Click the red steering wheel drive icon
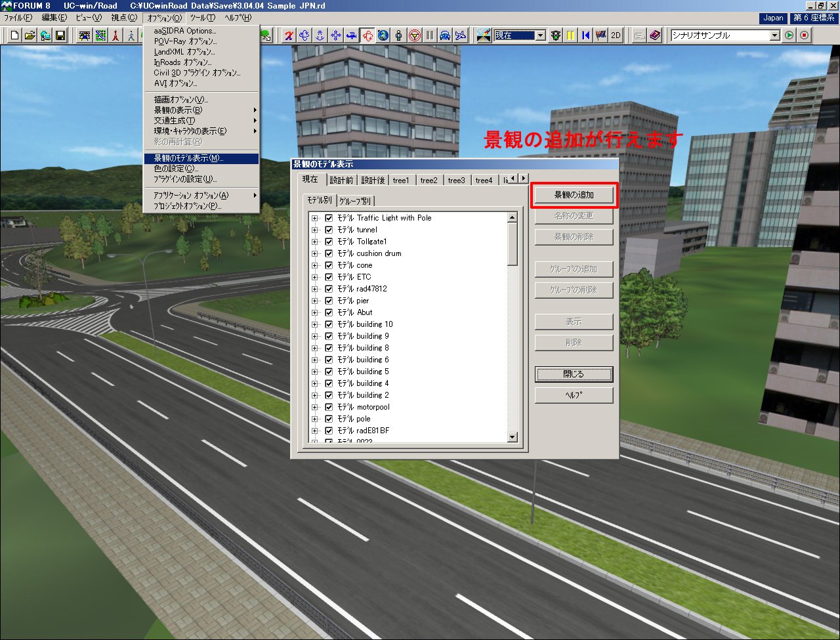This screenshot has height=640, width=840. 414,35
